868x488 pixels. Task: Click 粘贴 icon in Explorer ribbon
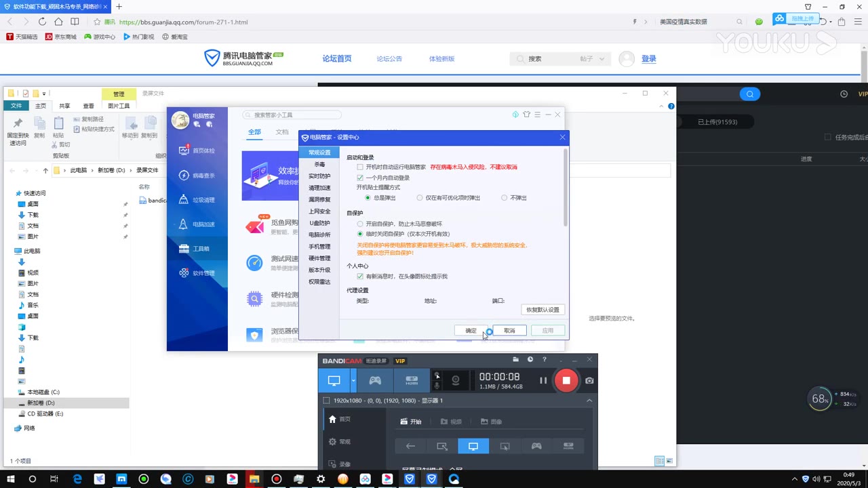[x=58, y=123]
